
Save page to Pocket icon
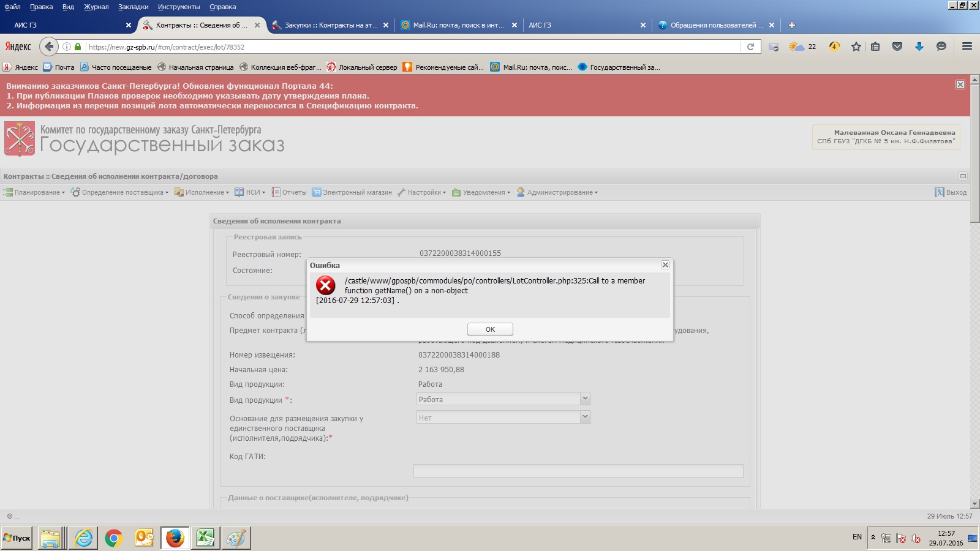point(897,47)
